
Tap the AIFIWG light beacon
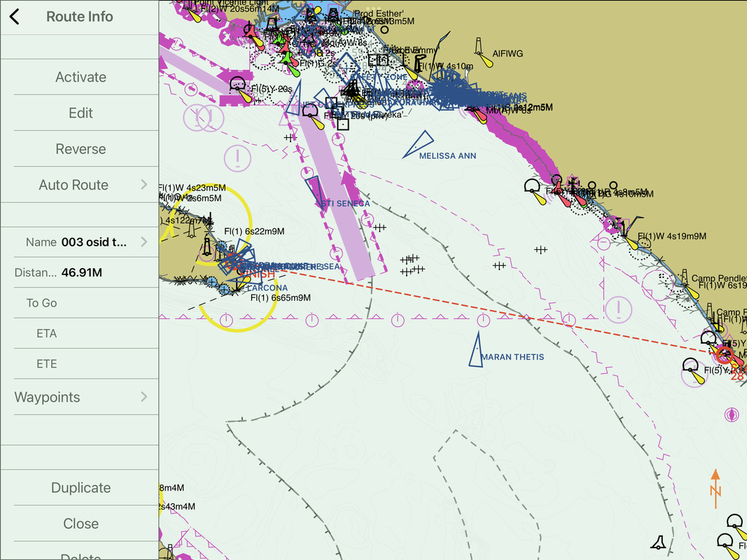(483, 52)
